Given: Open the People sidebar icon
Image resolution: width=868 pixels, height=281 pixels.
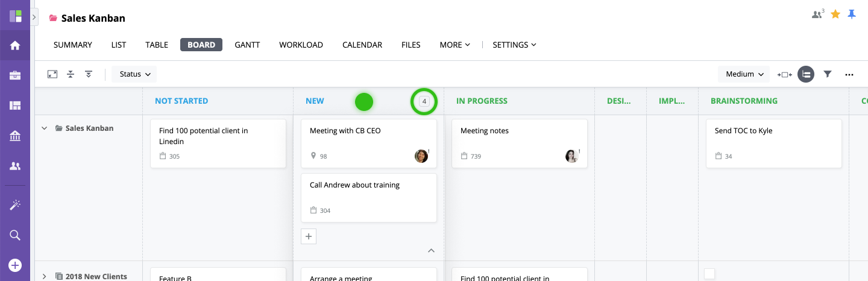Looking at the screenshot, I should 15,166.
